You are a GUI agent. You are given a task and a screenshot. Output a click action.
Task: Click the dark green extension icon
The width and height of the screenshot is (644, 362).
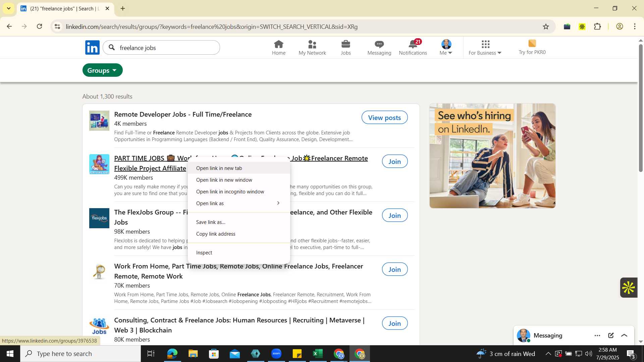point(567,26)
